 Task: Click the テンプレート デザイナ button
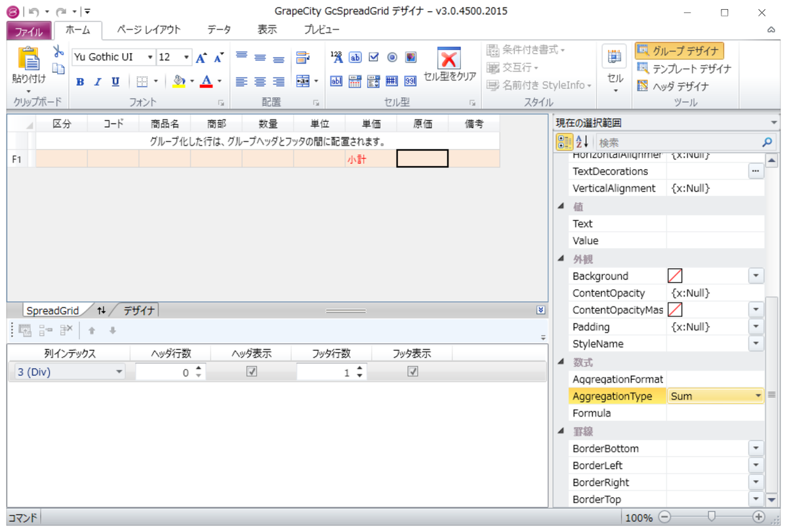683,69
